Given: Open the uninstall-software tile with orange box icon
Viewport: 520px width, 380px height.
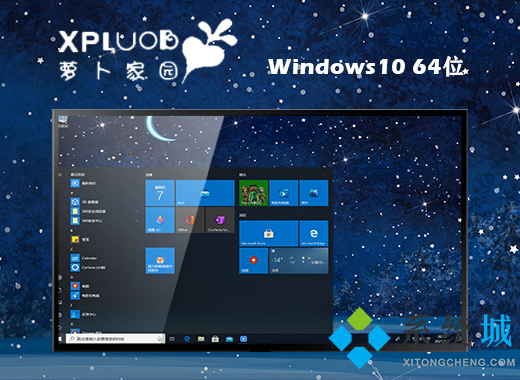Looking at the screenshot, I should pos(160,260).
